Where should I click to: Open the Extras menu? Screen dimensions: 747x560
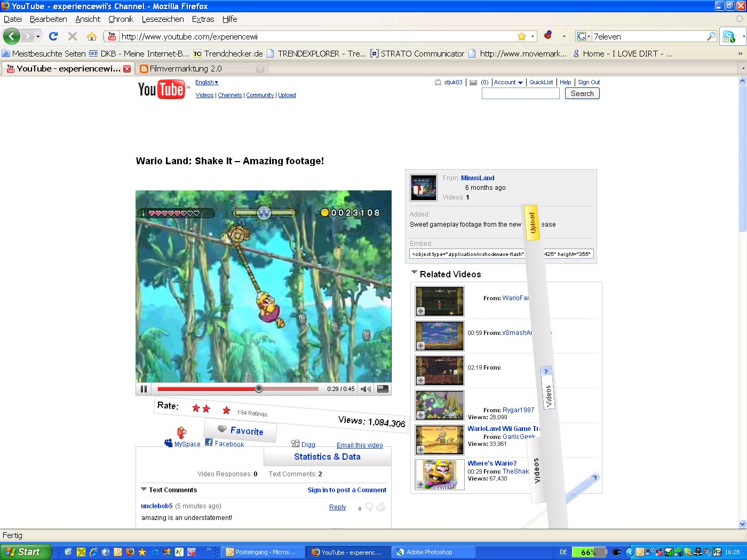203,19
